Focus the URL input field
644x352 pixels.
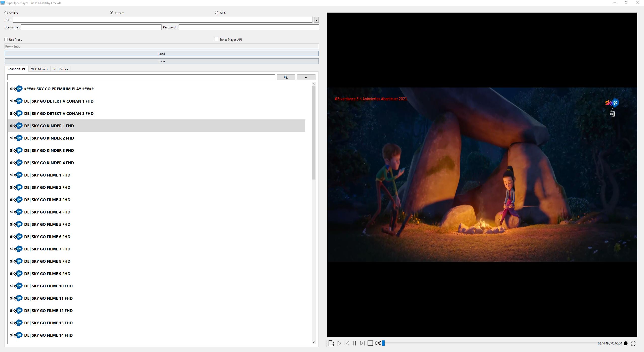point(163,20)
